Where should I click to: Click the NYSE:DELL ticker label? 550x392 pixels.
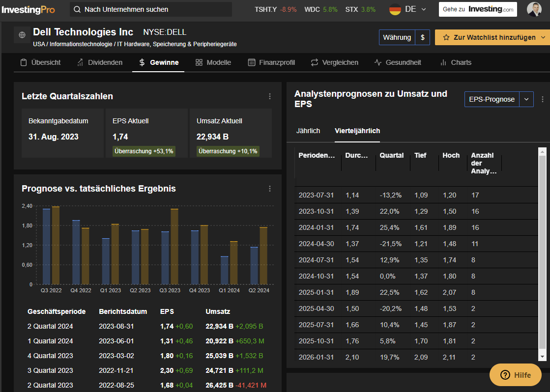[165, 32]
